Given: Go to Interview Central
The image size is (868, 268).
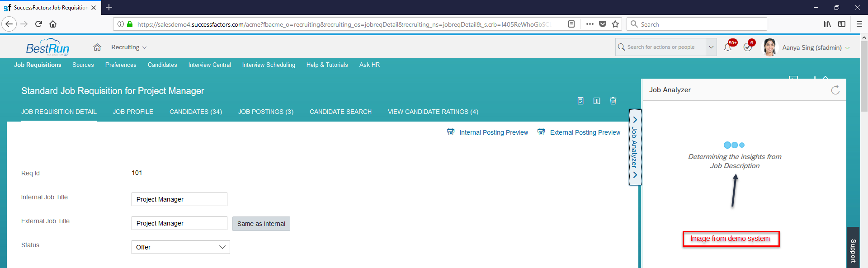Looking at the screenshot, I should point(210,65).
